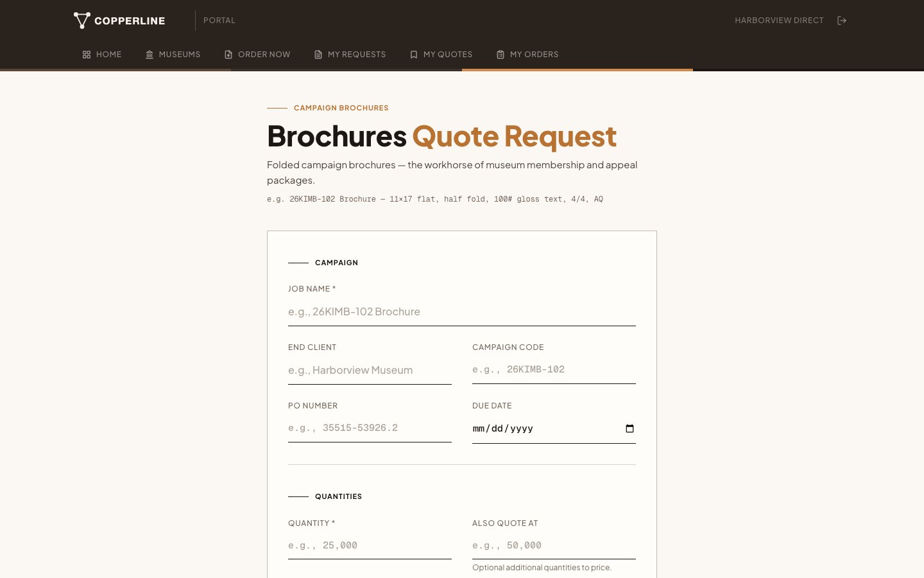The height and width of the screenshot is (578, 924).
Task: Click the Harborview Direct account name
Action: pyautogui.click(x=779, y=21)
